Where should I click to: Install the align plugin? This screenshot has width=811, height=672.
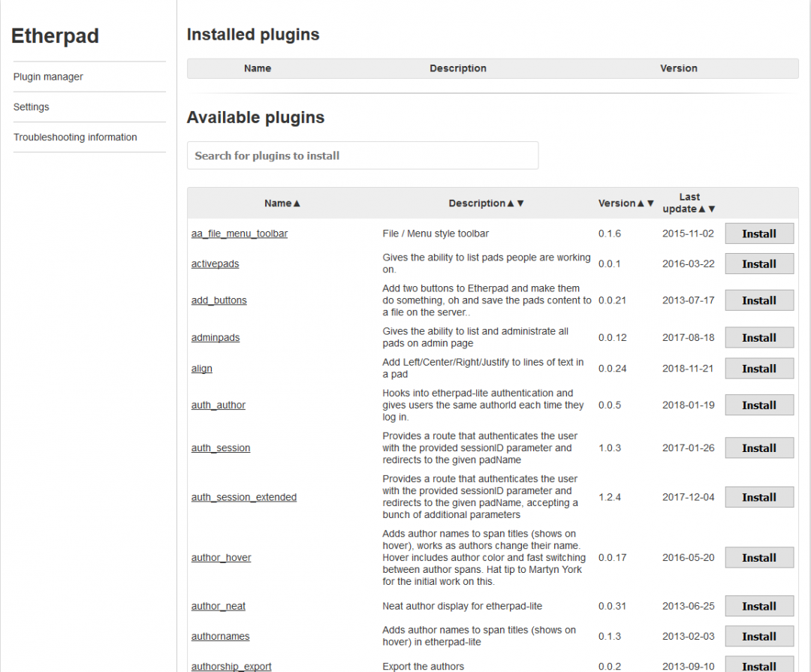[x=759, y=368]
